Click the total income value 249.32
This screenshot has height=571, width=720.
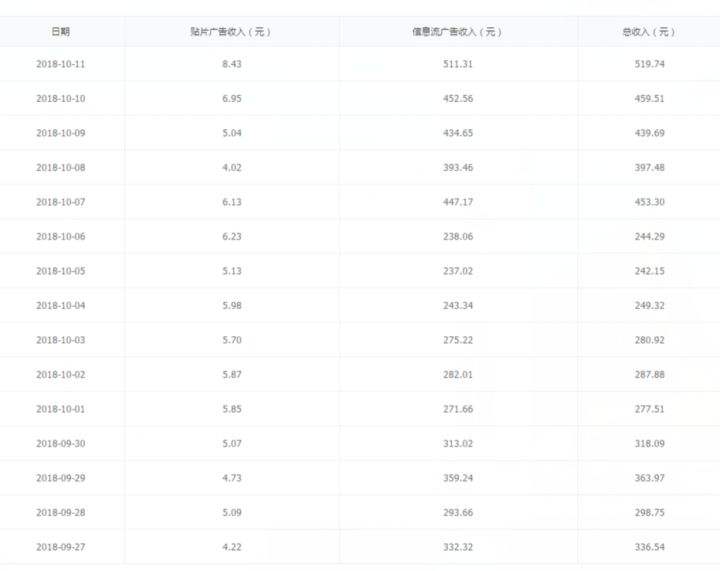[649, 305]
